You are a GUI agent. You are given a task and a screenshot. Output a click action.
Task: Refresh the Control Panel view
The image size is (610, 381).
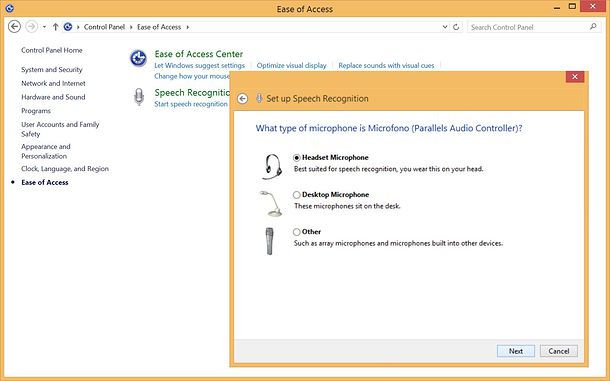pos(456,27)
